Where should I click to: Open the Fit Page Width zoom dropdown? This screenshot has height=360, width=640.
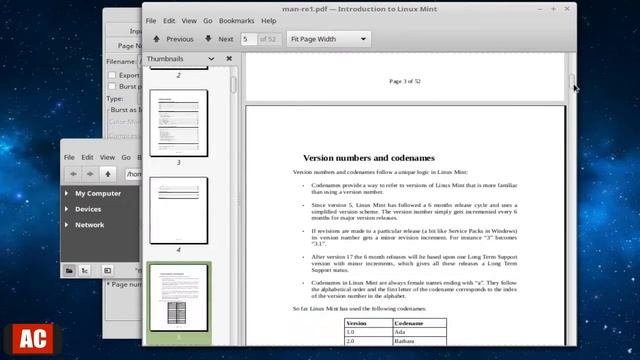click(329, 39)
